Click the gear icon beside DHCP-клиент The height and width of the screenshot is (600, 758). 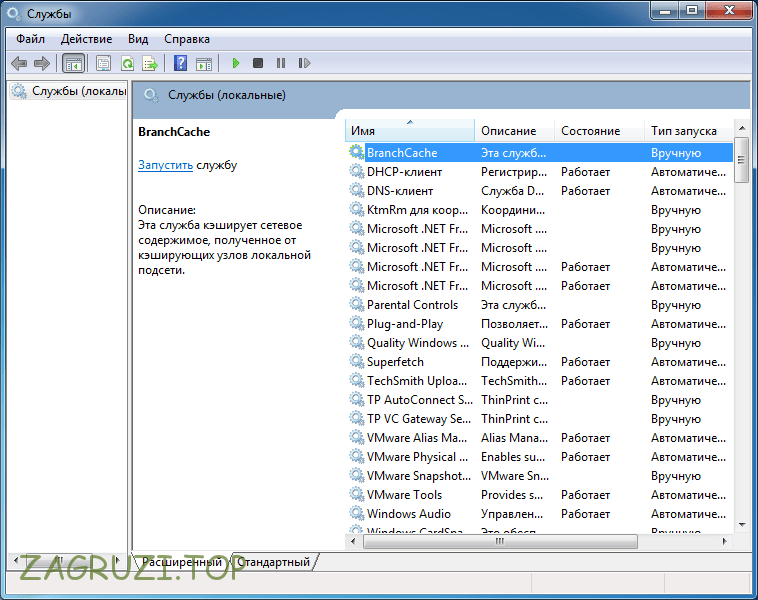tap(357, 171)
